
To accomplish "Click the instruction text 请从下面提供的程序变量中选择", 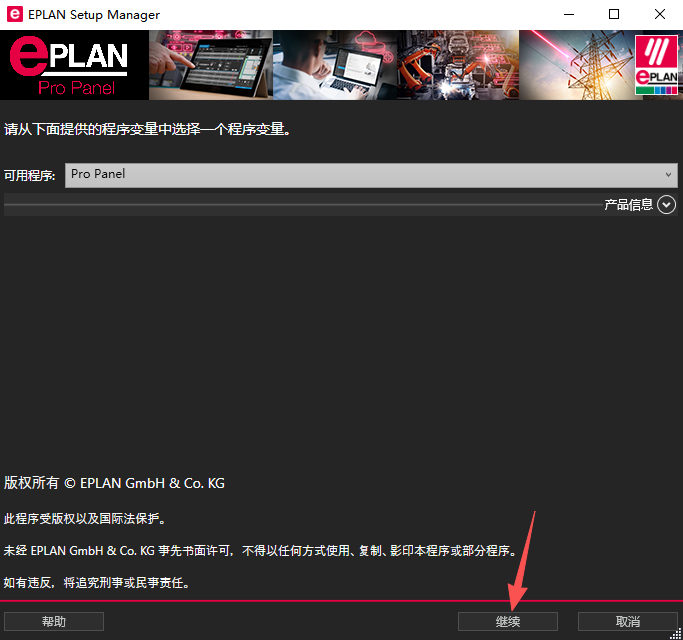I will [x=147, y=129].
